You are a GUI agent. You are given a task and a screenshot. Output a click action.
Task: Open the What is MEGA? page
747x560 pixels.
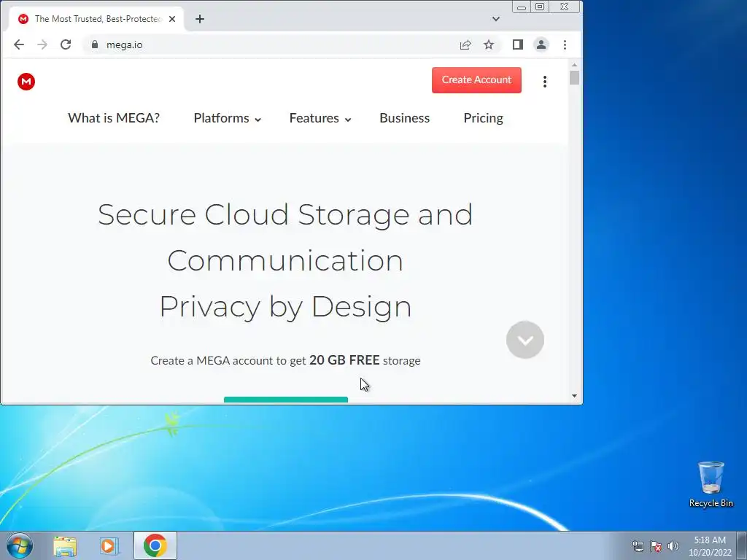click(114, 118)
